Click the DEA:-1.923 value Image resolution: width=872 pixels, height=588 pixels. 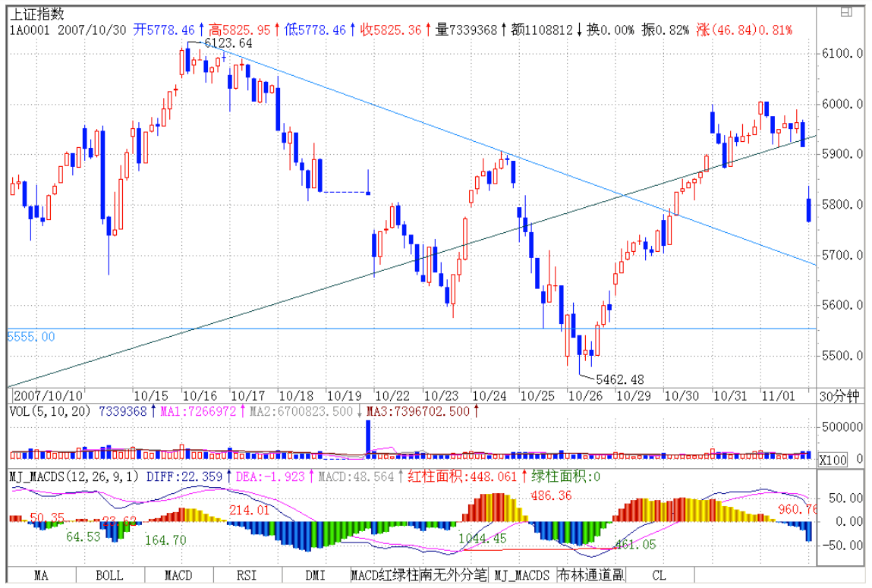pos(271,476)
